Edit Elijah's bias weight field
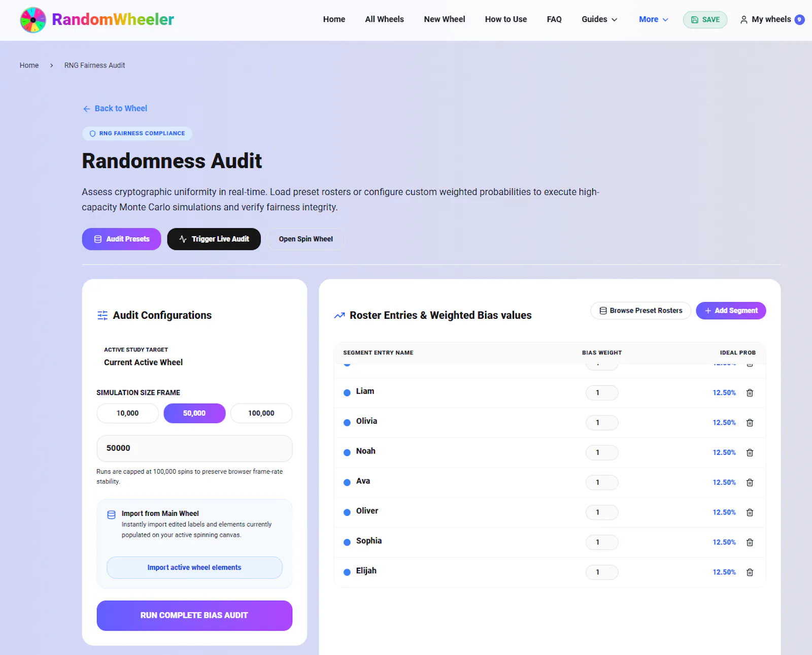Image resolution: width=812 pixels, height=655 pixels. (x=602, y=572)
